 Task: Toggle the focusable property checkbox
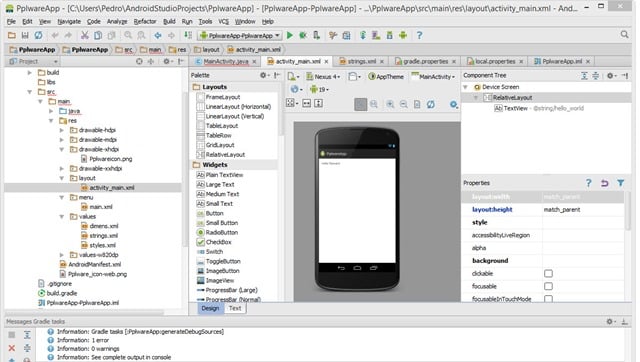pyautogui.click(x=548, y=286)
